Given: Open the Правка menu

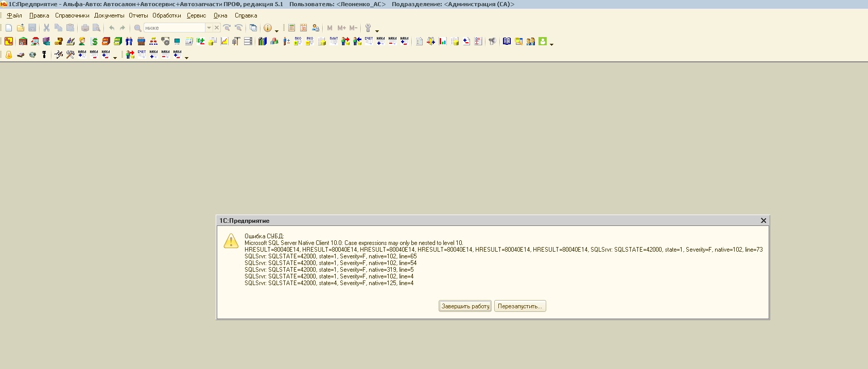Looking at the screenshot, I should point(39,15).
